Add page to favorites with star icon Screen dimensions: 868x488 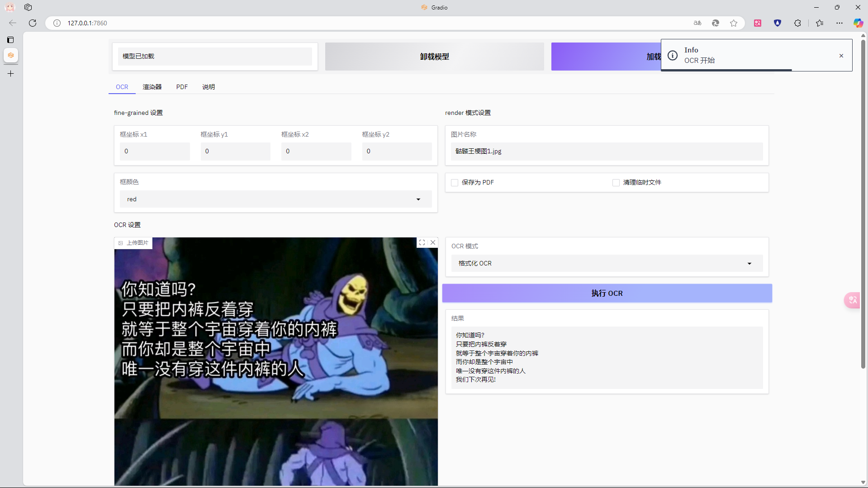tap(734, 23)
